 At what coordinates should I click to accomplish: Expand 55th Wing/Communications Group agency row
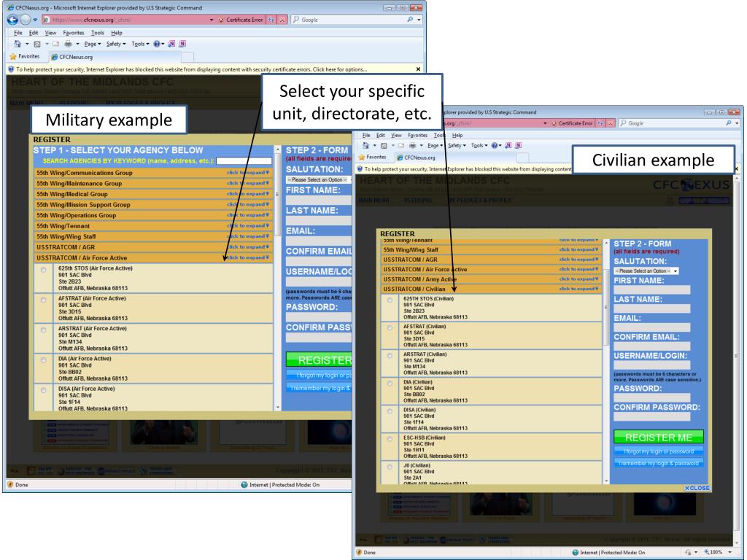click(x=153, y=173)
